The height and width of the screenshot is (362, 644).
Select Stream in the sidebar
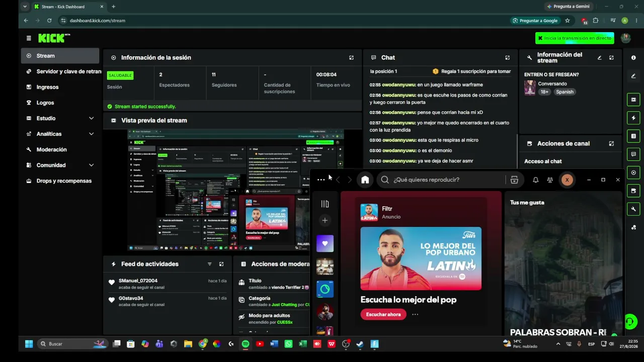pyautogui.click(x=60, y=56)
